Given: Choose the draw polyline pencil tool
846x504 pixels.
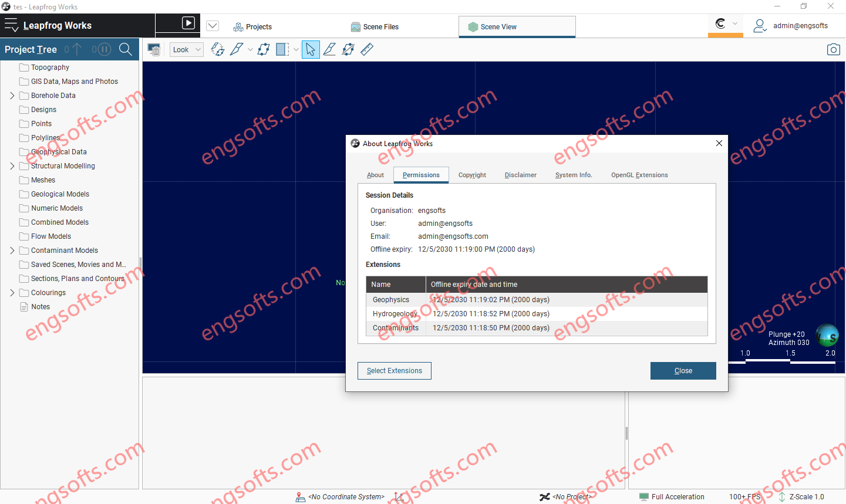Looking at the screenshot, I should tap(329, 50).
